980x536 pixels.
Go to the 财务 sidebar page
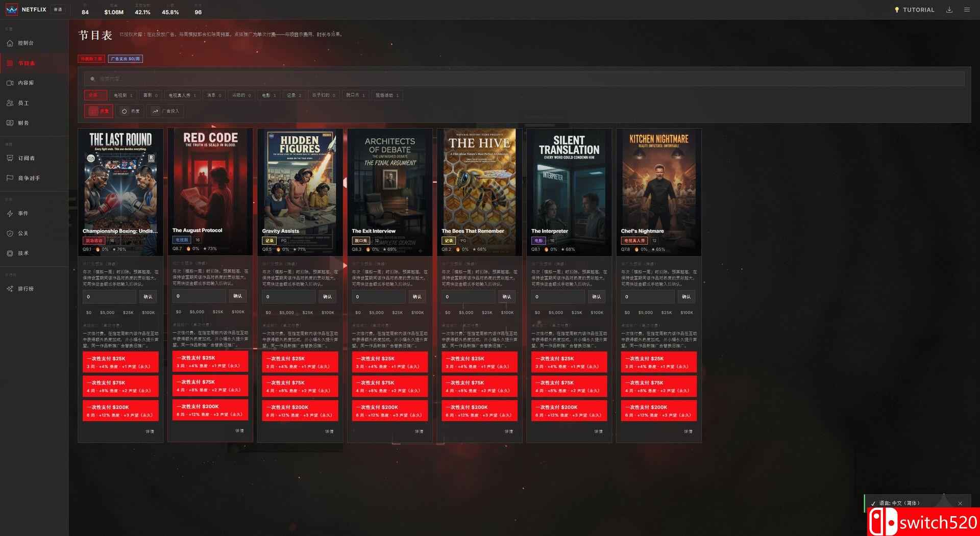[x=34, y=123]
